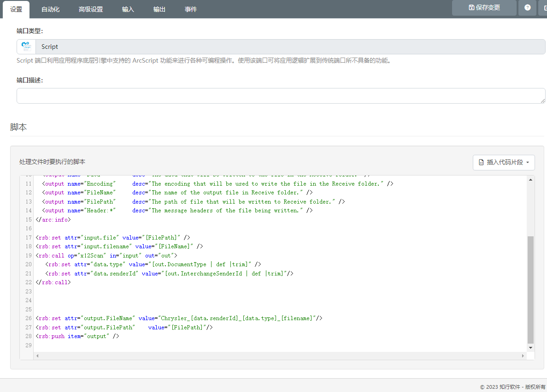This screenshot has height=392, width=547.
Task: Click the 保存变更 button
Action: tap(484, 8)
